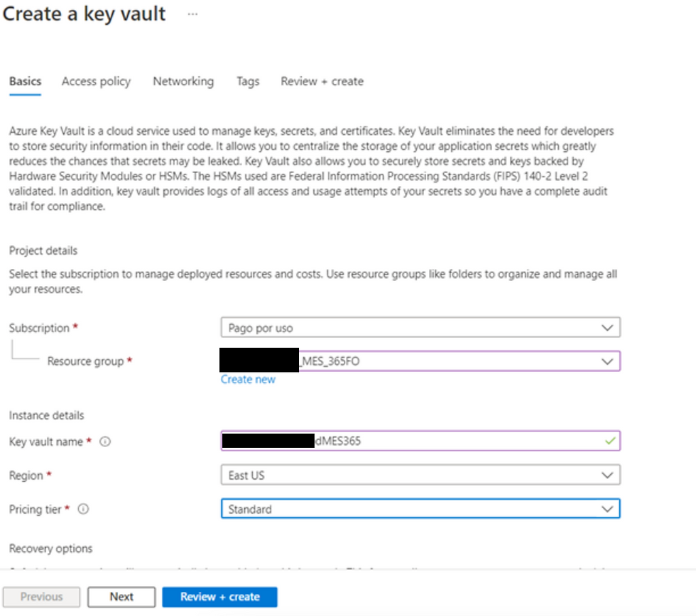Click the blue Review + create button

pyautogui.click(x=219, y=597)
